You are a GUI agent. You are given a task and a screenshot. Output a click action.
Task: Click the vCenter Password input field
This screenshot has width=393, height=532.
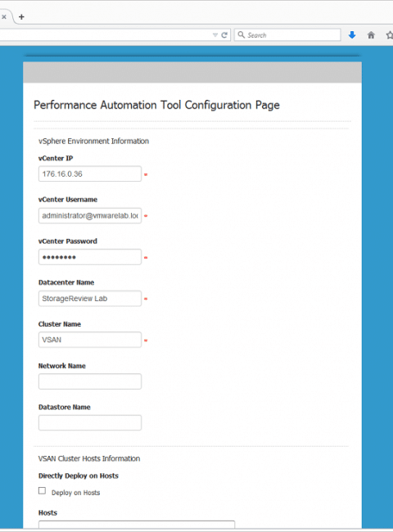click(x=90, y=257)
